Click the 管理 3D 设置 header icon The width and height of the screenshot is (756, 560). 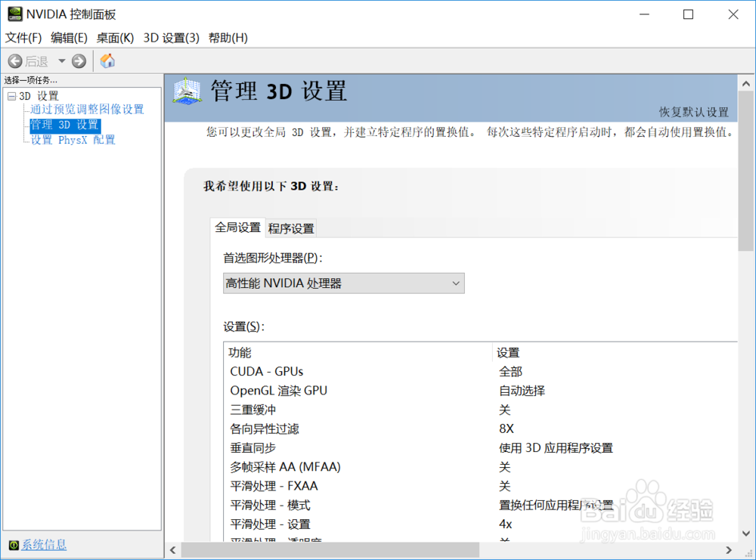187,91
